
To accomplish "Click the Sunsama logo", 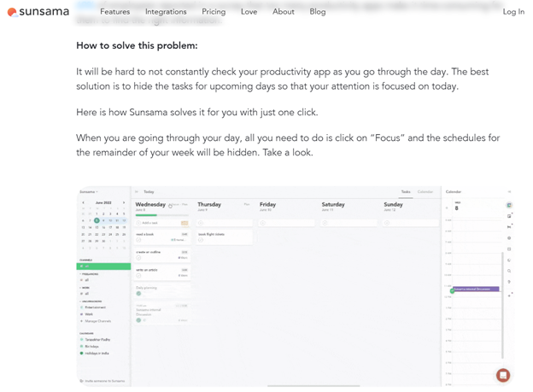I will coord(38,12).
